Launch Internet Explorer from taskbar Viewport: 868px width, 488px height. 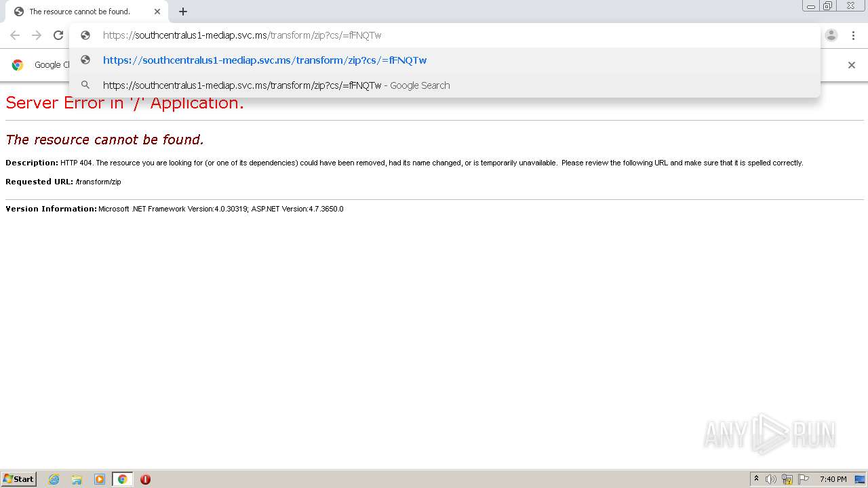coord(54,479)
